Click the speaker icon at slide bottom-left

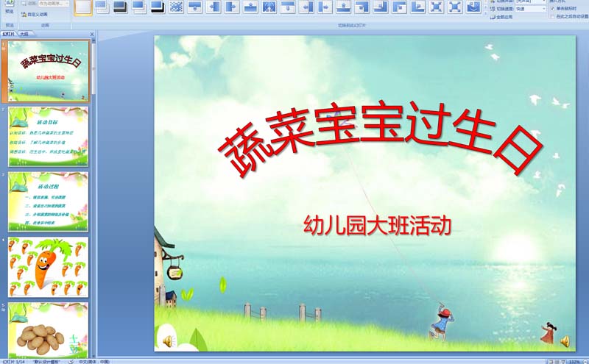(x=167, y=341)
